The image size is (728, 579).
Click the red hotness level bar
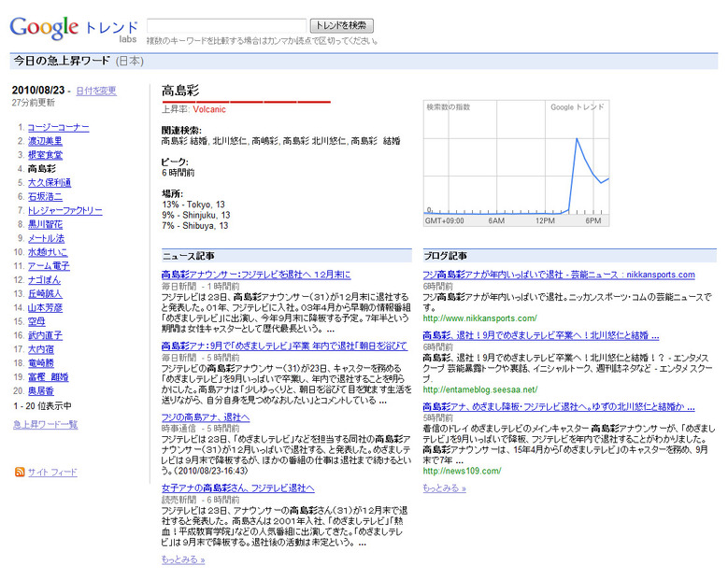point(247,101)
